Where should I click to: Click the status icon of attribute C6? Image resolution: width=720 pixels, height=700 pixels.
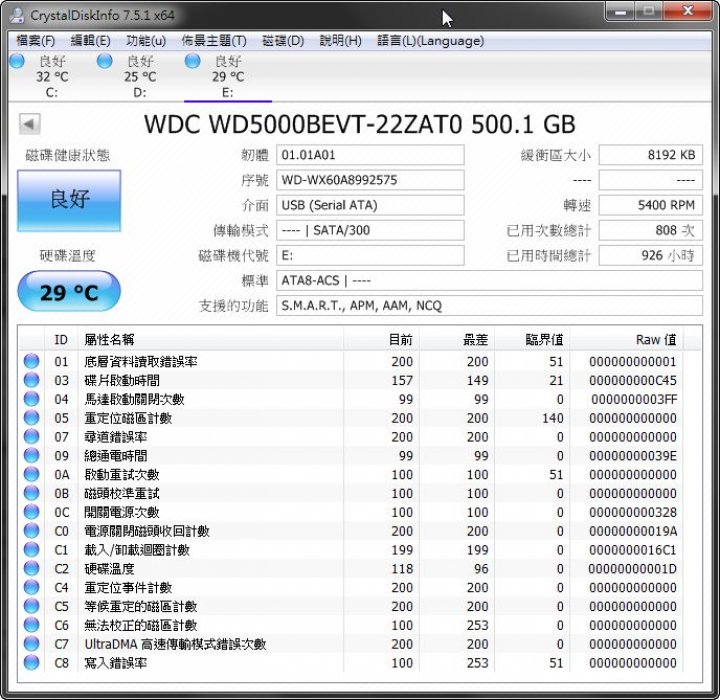point(31,625)
